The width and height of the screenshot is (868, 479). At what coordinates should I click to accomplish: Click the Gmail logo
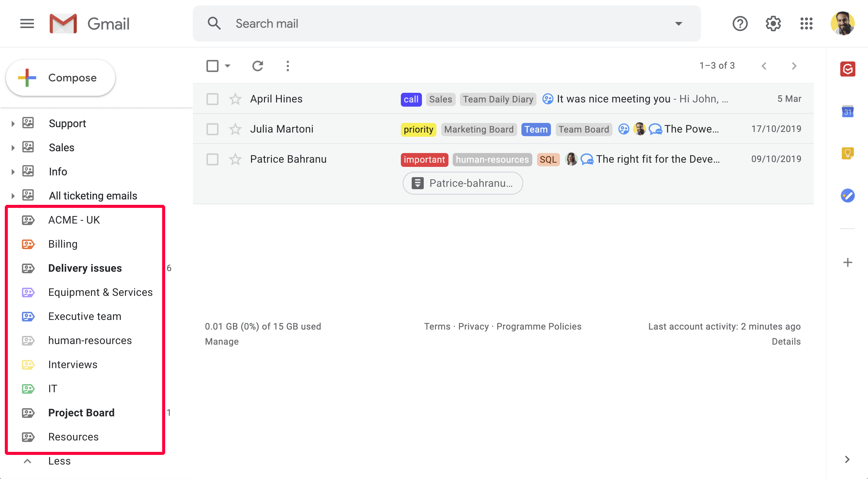tap(89, 23)
